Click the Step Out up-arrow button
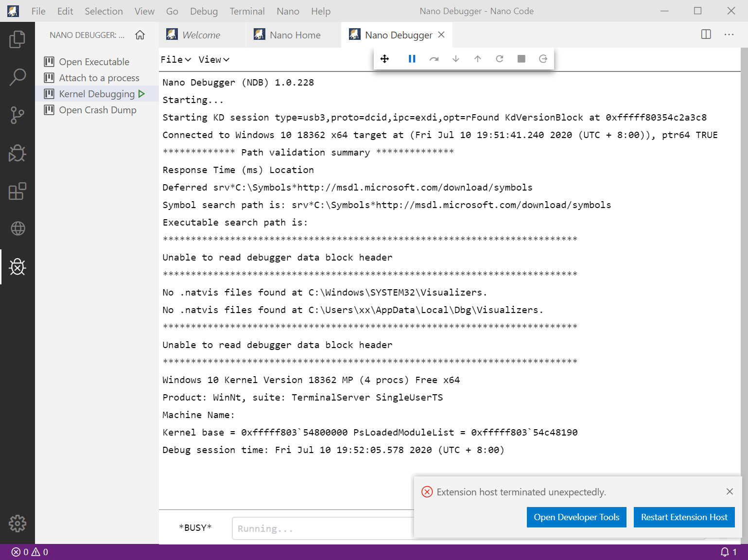This screenshot has width=748, height=560. pos(478,59)
